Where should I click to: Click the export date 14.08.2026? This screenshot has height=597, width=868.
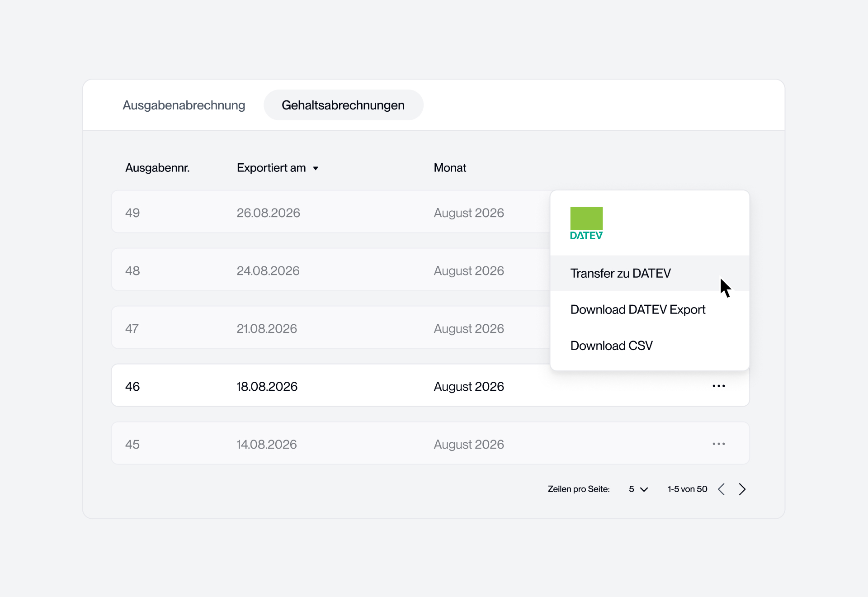coord(267,444)
